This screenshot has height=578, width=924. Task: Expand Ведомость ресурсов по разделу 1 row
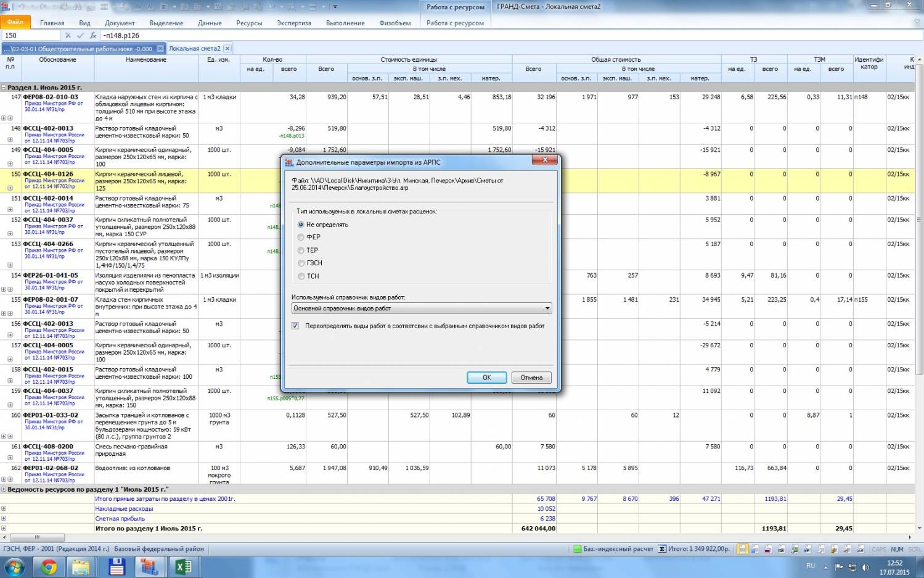[x=4, y=489]
